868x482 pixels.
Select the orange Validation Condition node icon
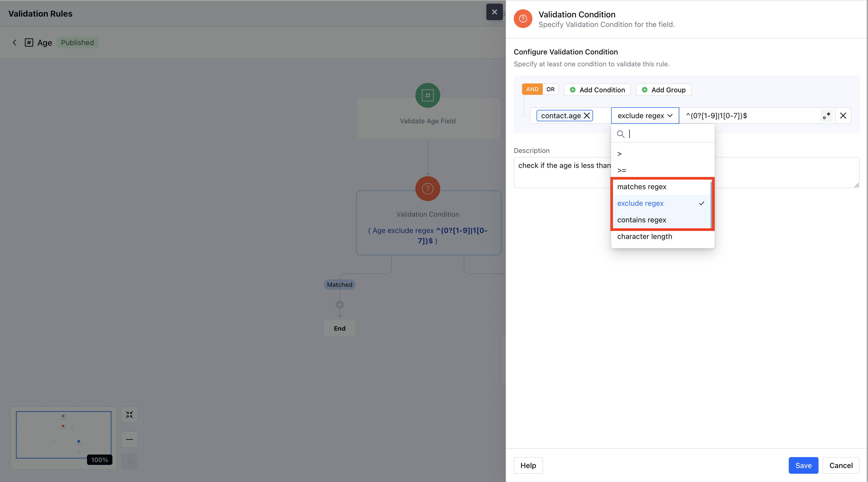click(x=428, y=189)
